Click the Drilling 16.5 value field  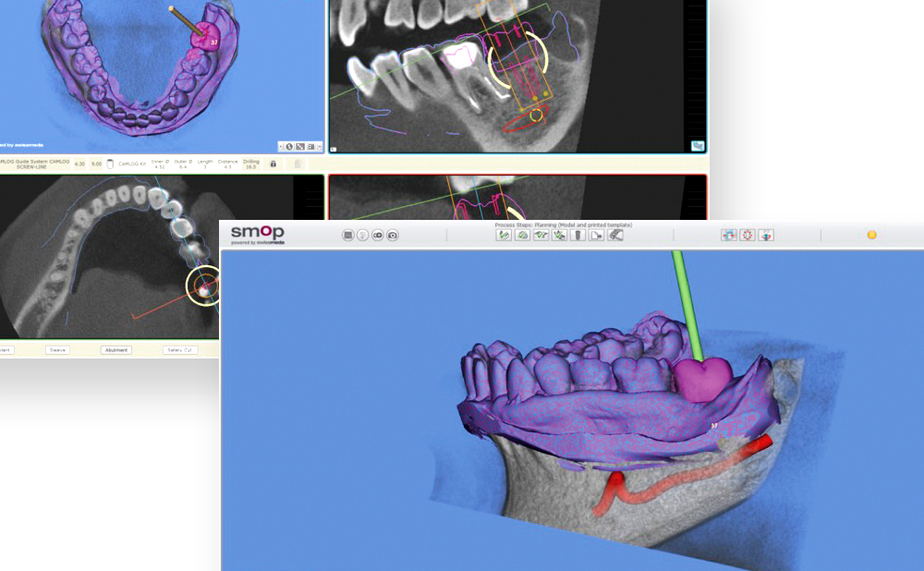(250, 164)
